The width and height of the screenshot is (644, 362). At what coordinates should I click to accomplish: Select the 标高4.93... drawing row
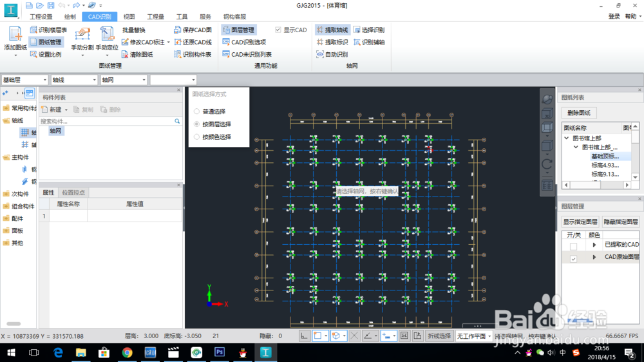(x=605, y=165)
